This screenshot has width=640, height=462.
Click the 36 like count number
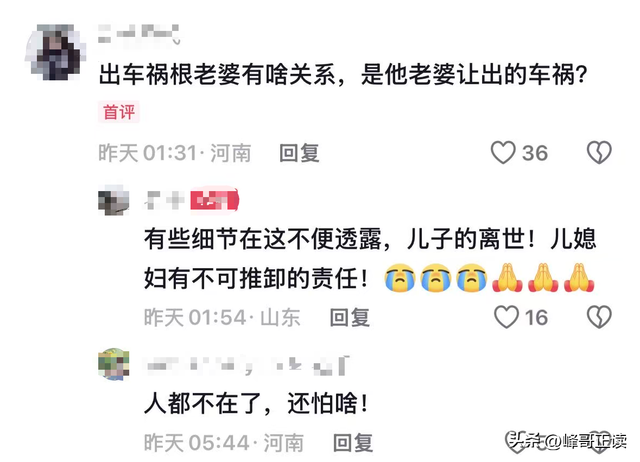click(535, 153)
